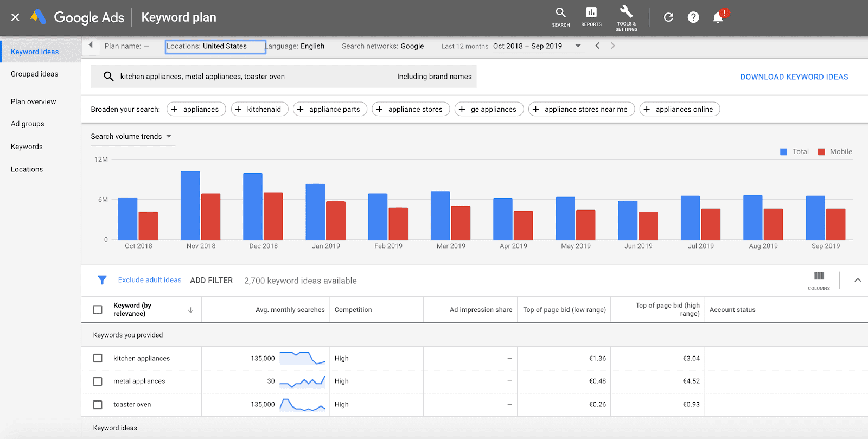This screenshot has width=868, height=439.
Task: Open Keywords in the sidebar
Action: pos(27,147)
